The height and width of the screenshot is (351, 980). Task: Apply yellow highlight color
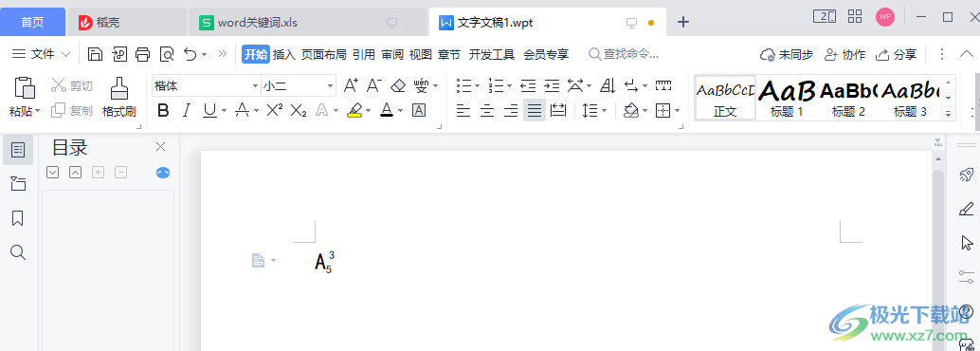click(x=354, y=111)
